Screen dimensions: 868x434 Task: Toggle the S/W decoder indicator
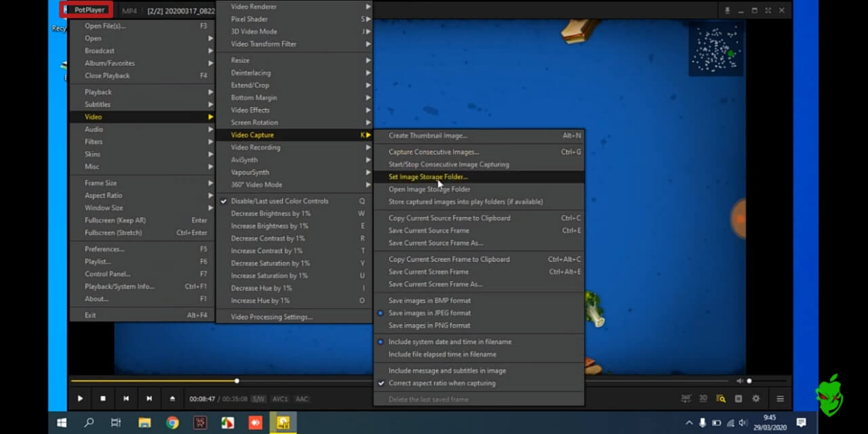coord(258,399)
